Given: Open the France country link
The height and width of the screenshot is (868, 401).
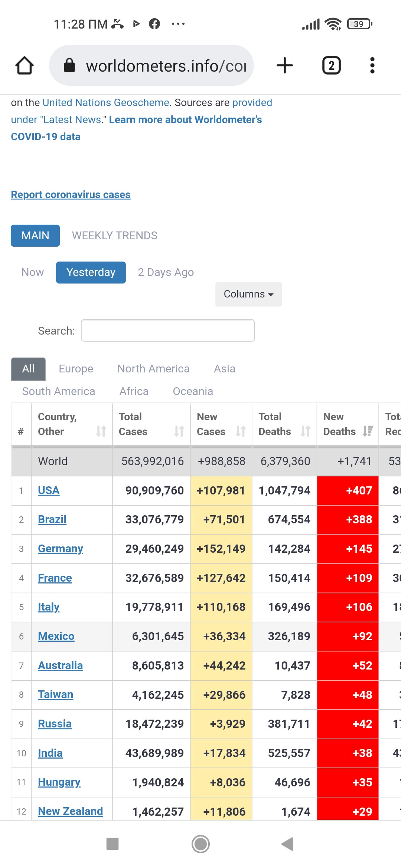Looking at the screenshot, I should tap(55, 578).
